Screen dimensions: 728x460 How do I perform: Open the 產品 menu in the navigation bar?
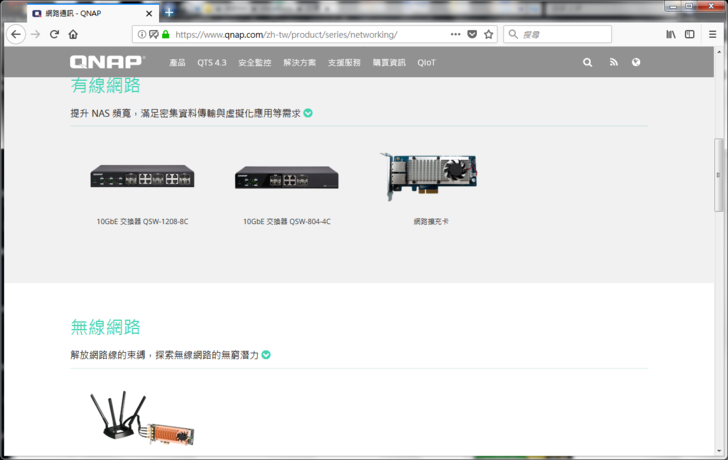tap(177, 62)
